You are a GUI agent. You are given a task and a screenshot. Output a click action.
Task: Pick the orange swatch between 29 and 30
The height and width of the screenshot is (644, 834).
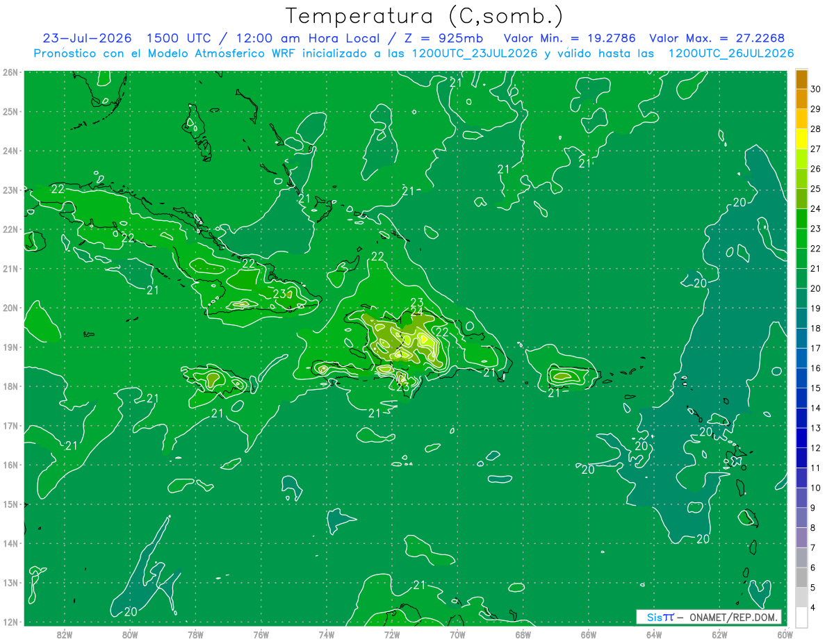pyautogui.click(x=801, y=99)
